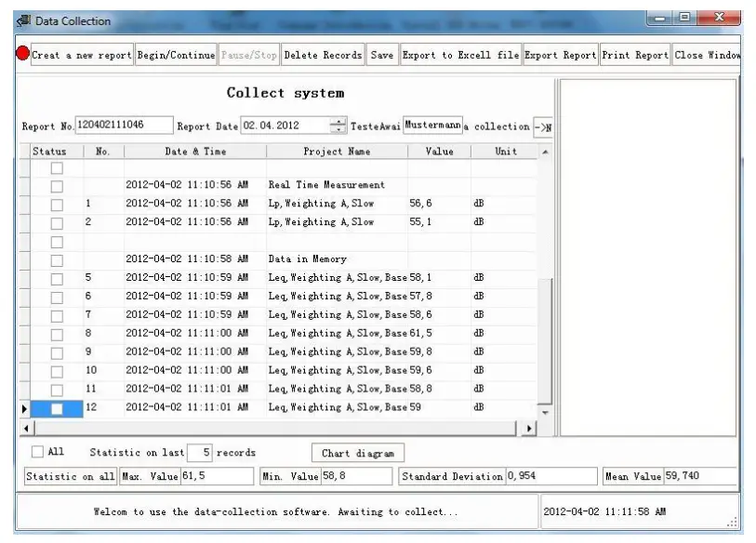Click the Max. Value field showing 61,5
This screenshot has width=756, height=543.
coord(217,476)
